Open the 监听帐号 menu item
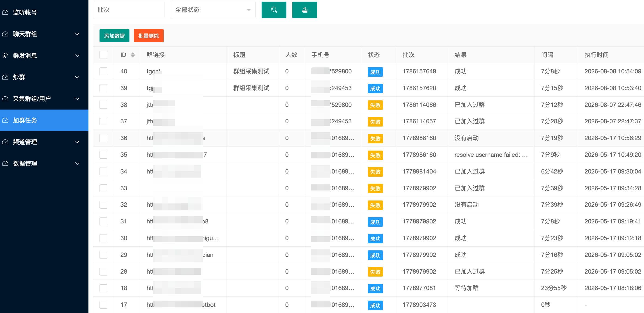 [44, 12]
